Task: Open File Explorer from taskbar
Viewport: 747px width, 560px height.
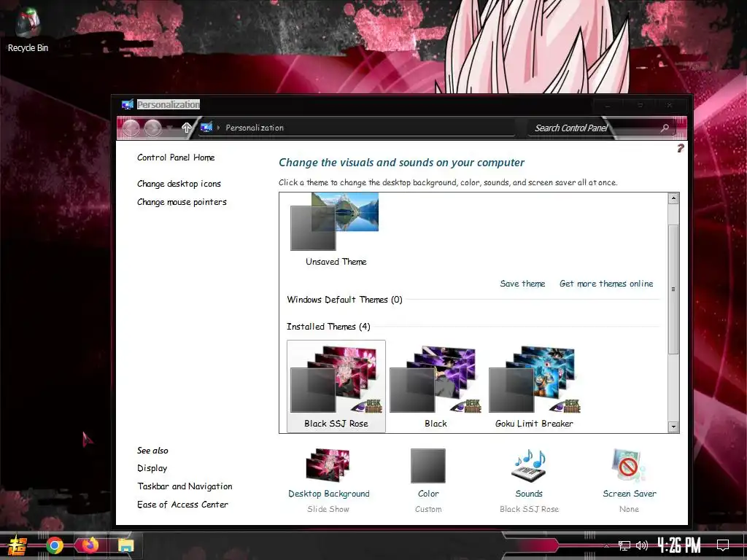Action: [125, 545]
